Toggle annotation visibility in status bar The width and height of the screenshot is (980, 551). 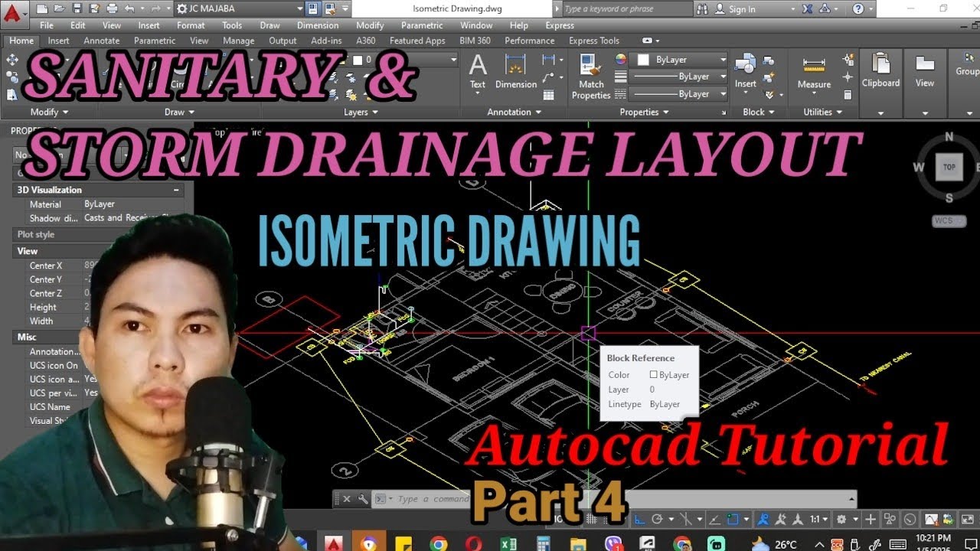pos(763,520)
